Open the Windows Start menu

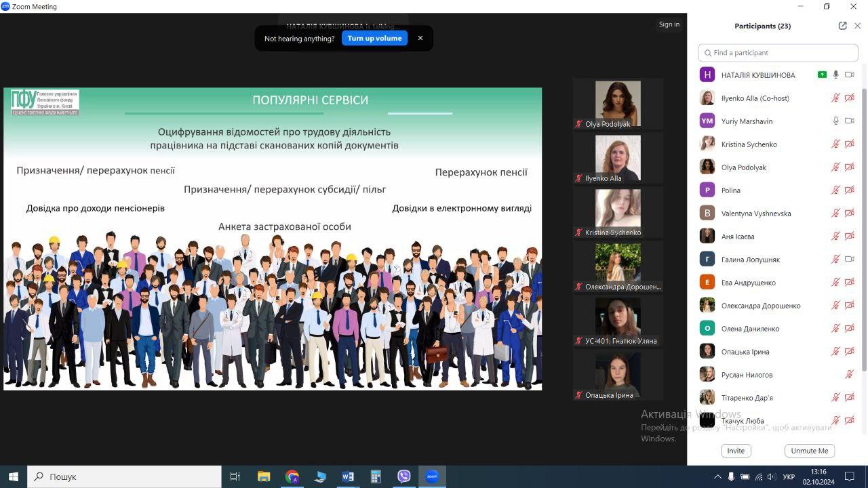pos(14,476)
